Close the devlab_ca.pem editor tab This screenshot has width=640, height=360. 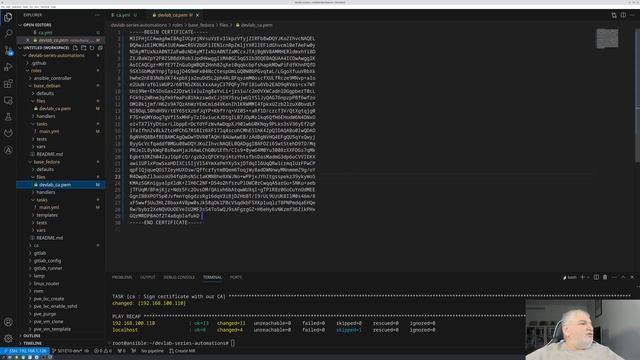click(x=198, y=15)
